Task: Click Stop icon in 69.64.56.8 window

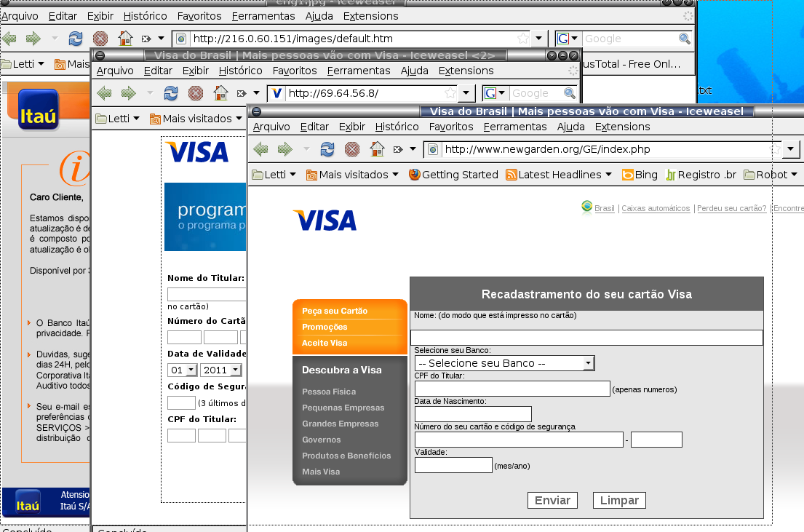Action: coord(195,93)
